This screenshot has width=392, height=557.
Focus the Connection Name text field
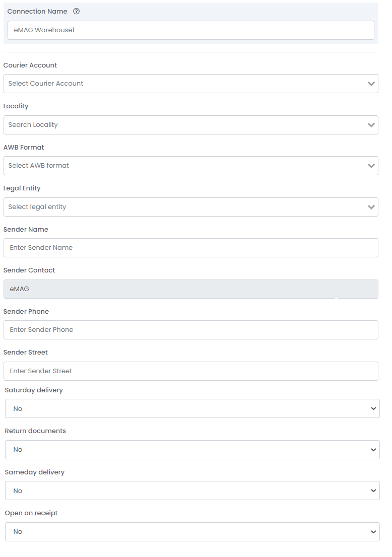tap(191, 30)
